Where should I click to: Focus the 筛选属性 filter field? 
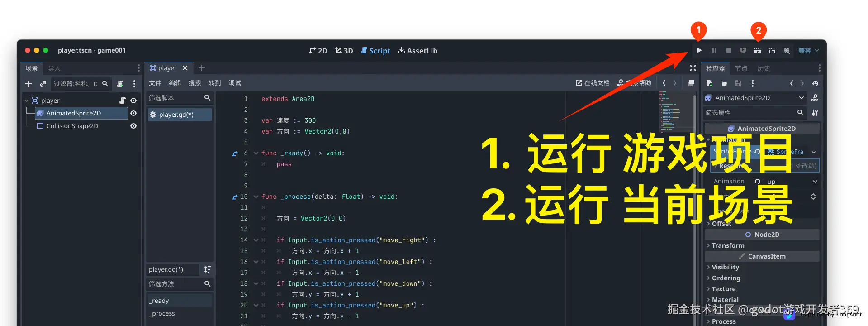754,113
